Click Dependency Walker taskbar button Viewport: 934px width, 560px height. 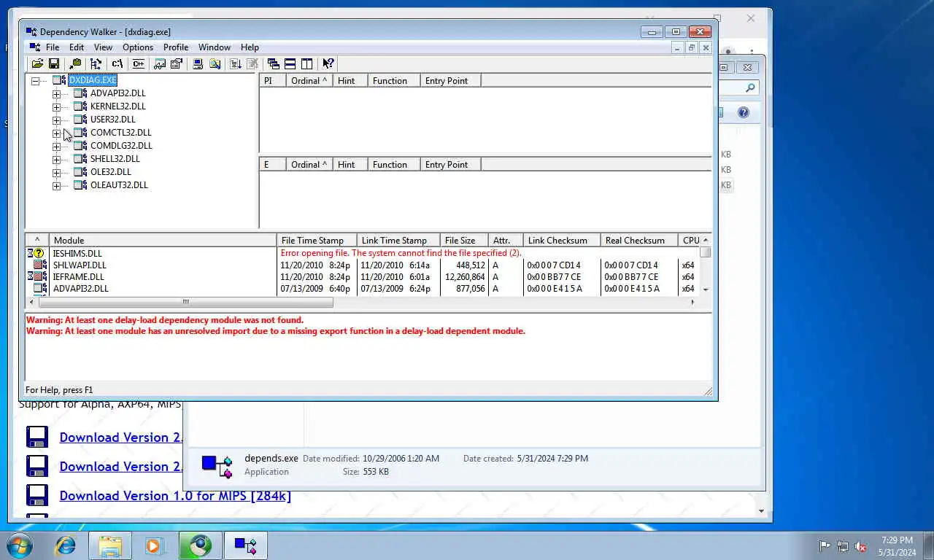coord(245,545)
